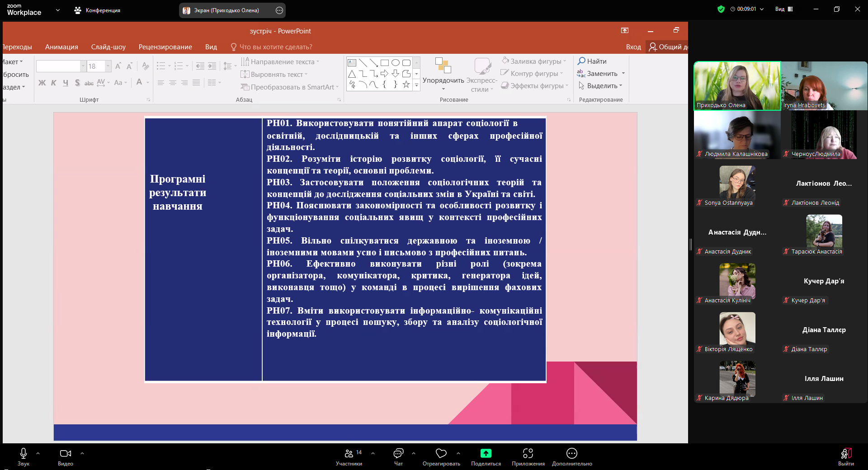Click the encryption shield icon
Viewport: 868px width, 470px height.
721,9
